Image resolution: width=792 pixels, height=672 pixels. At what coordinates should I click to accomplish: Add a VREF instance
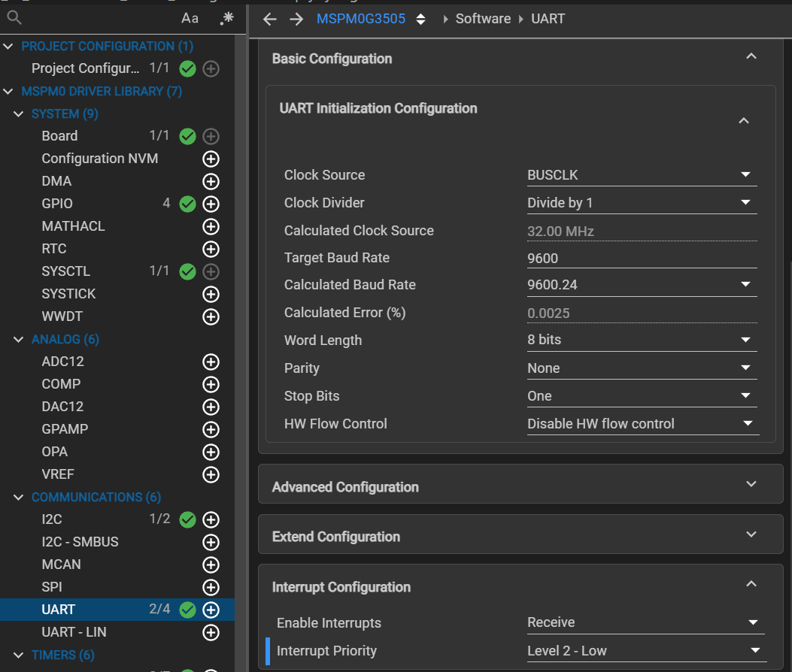pyautogui.click(x=211, y=474)
